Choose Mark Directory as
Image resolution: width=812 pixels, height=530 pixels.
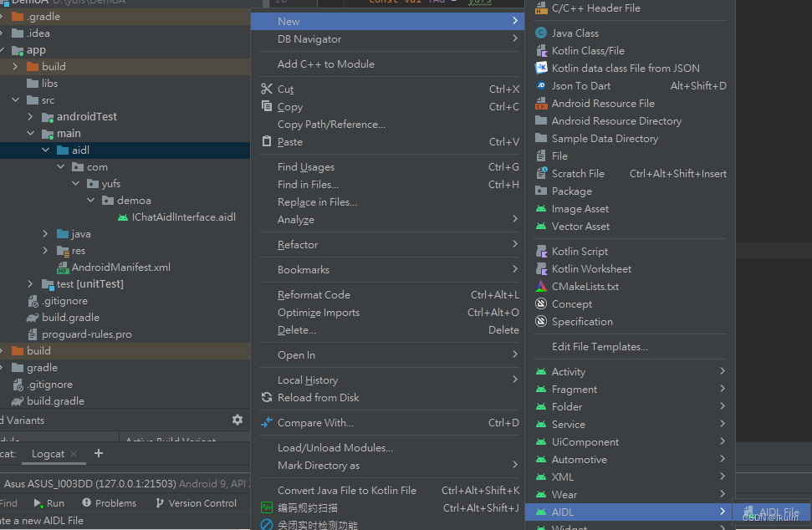pos(387,466)
